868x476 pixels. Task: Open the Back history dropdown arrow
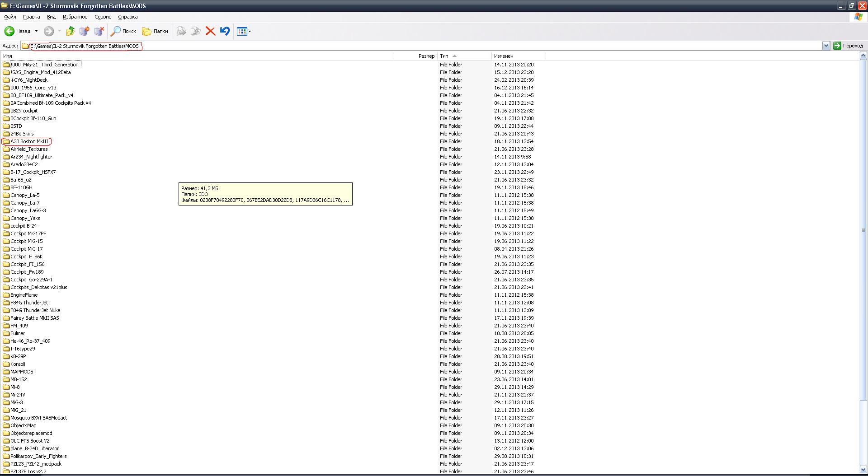(36, 31)
